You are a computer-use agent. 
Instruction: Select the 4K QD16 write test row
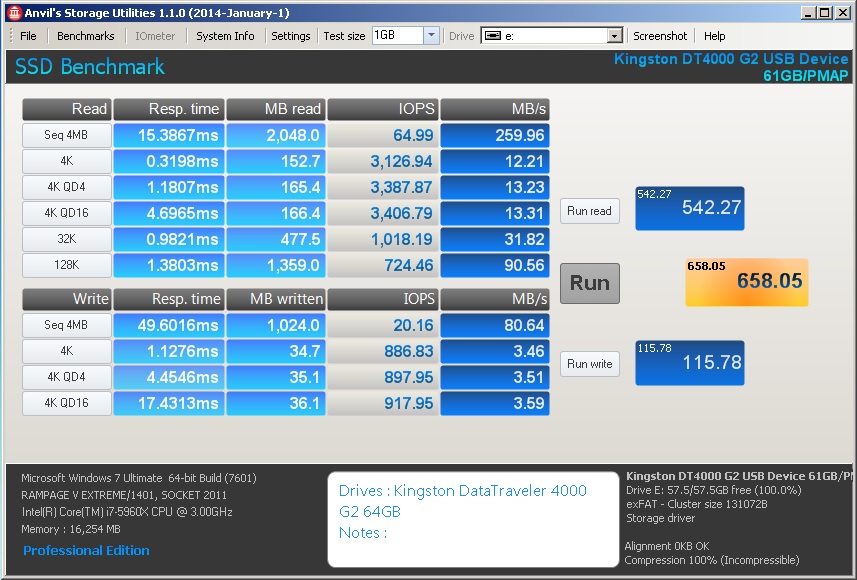66,403
